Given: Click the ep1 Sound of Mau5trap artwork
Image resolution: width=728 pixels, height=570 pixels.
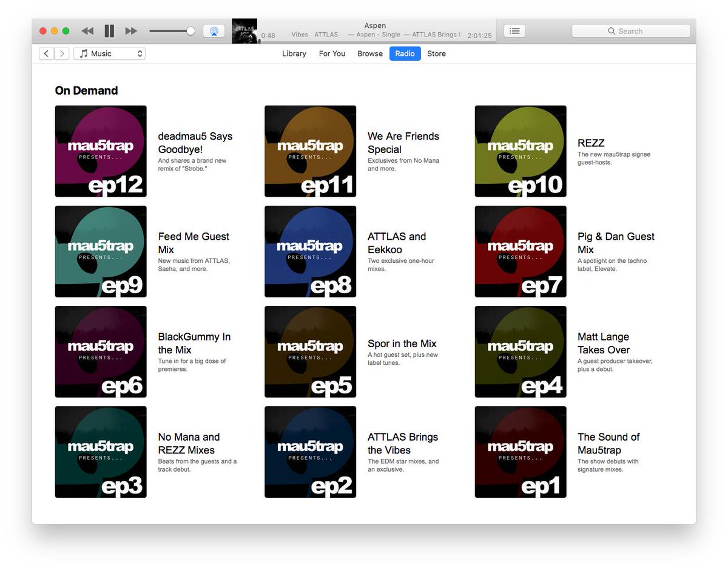Looking at the screenshot, I should (x=520, y=452).
